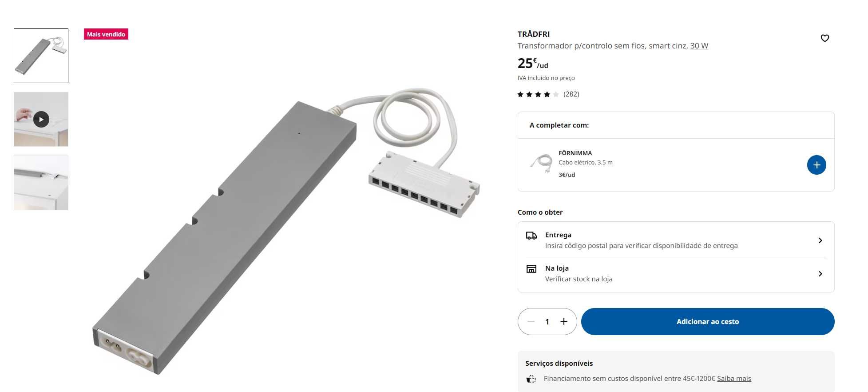Expand the Entrega delivery option chevron

[x=820, y=240]
